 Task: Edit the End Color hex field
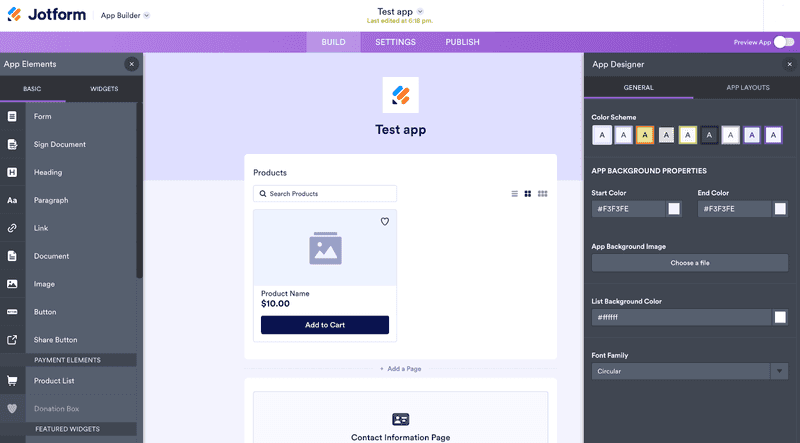click(735, 209)
